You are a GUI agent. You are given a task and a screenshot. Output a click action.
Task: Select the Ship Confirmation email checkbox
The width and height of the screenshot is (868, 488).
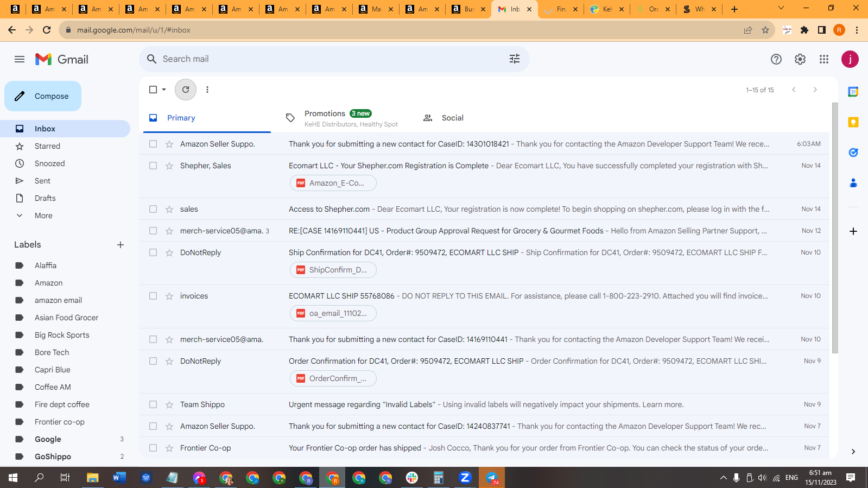pos(153,252)
